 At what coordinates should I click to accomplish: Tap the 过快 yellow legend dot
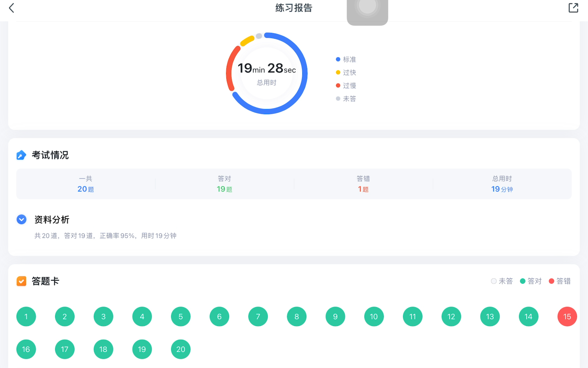338,72
